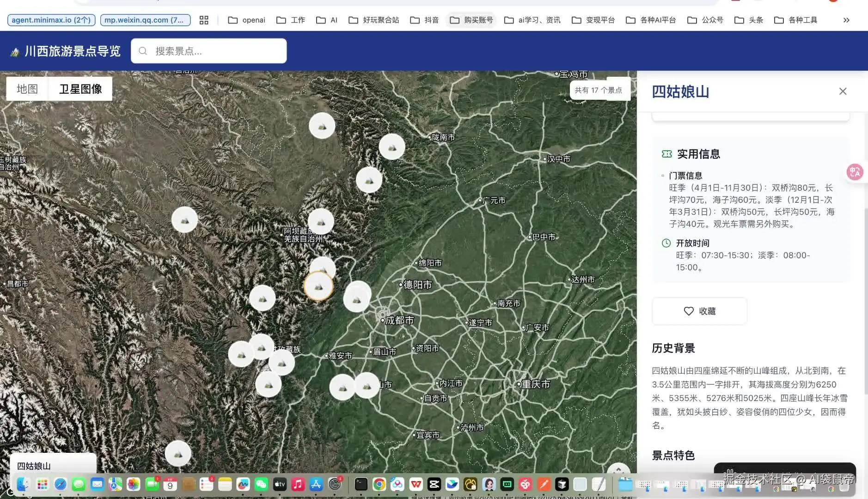The height and width of the screenshot is (499, 868).
Task: Open CapCut from the dock
Action: 434,484
